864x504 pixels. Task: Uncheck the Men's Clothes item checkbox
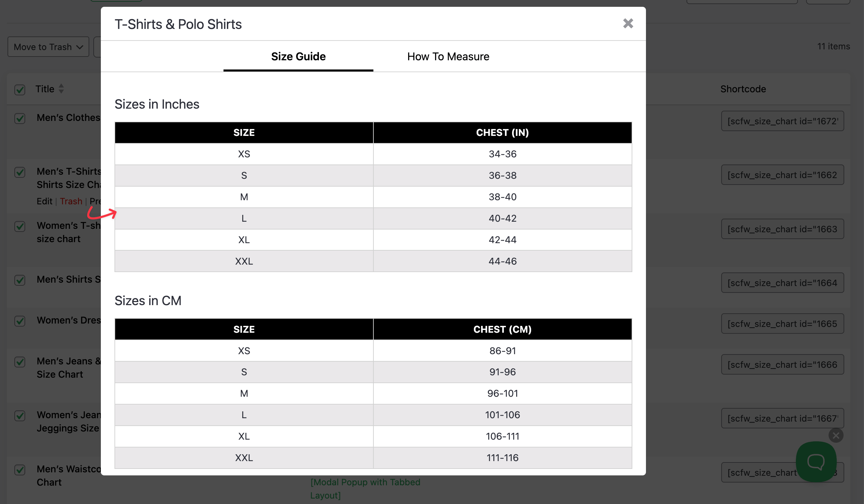pos(19,119)
